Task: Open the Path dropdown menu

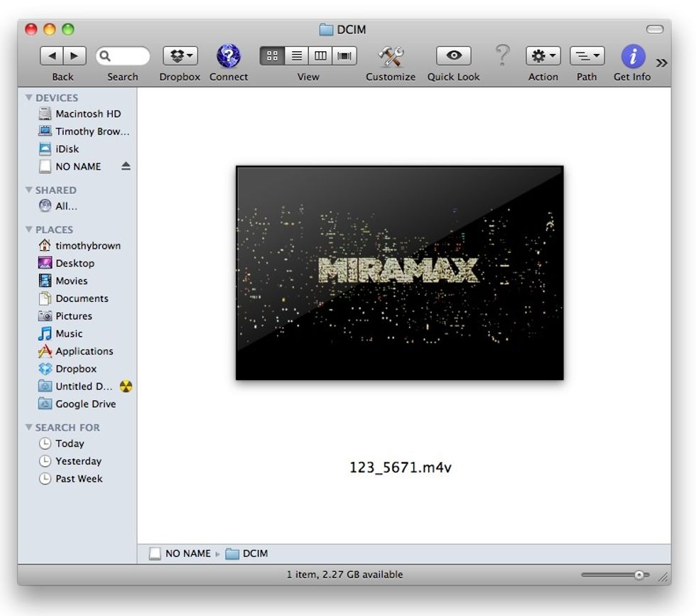Action: pos(587,55)
